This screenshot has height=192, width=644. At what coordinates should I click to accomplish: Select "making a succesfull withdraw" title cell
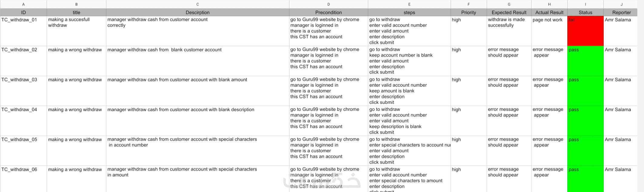[76, 31]
